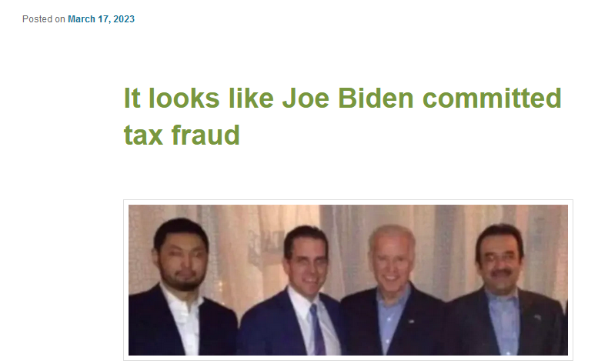The image size is (598, 364).
Task: Click the word 'fraud' in the headline
Action: (205, 135)
